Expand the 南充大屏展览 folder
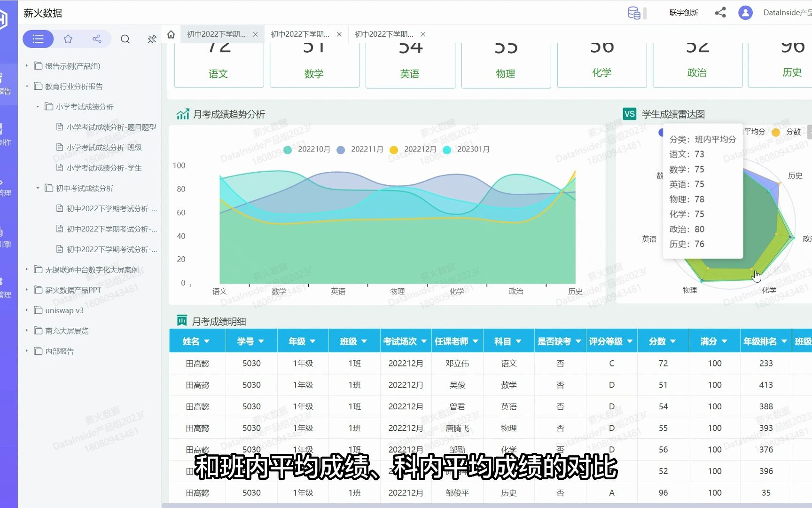Viewport: 812px width, 508px height. click(27, 331)
